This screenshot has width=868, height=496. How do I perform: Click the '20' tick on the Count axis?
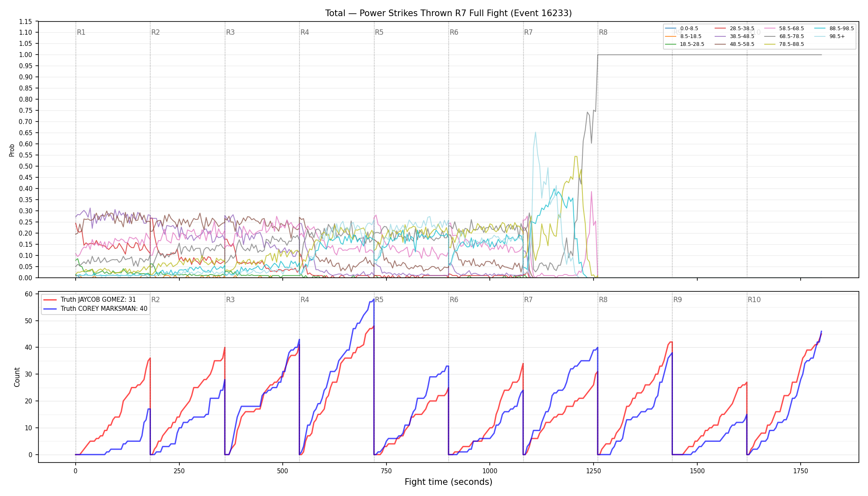click(x=29, y=401)
